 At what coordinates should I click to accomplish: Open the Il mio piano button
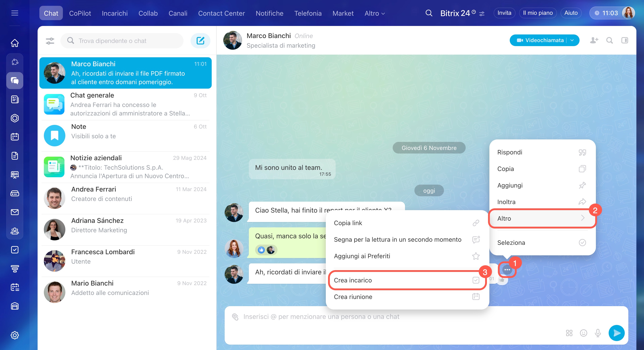click(x=537, y=13)
